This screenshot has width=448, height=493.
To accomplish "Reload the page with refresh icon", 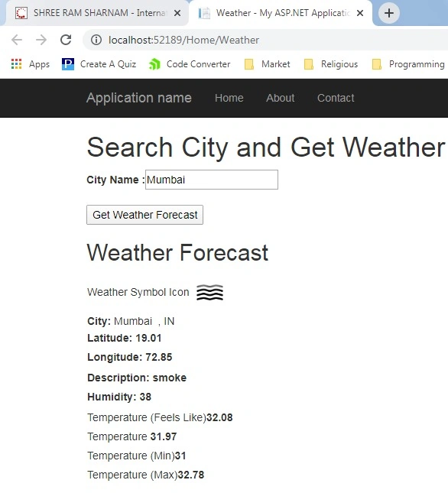I will (x=66, y=40).
